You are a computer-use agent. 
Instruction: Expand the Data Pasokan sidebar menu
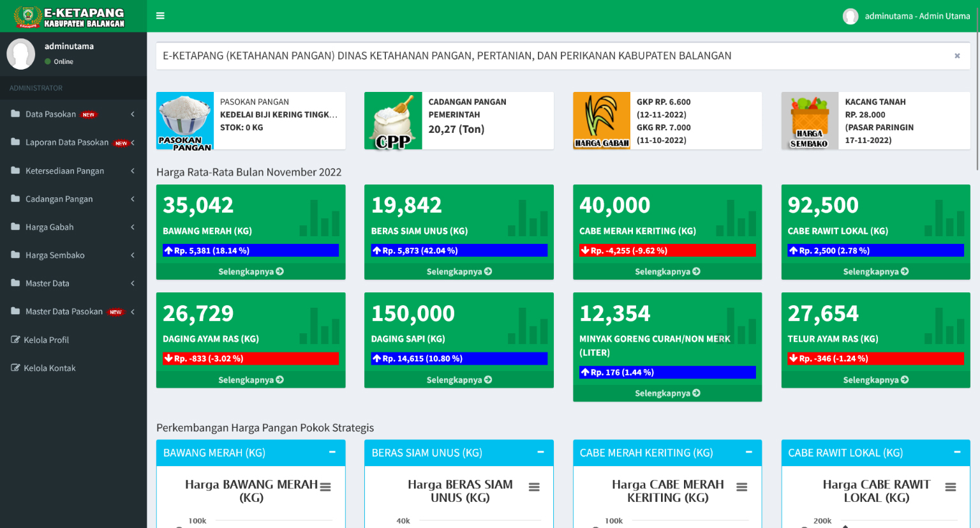pos(73,114)
